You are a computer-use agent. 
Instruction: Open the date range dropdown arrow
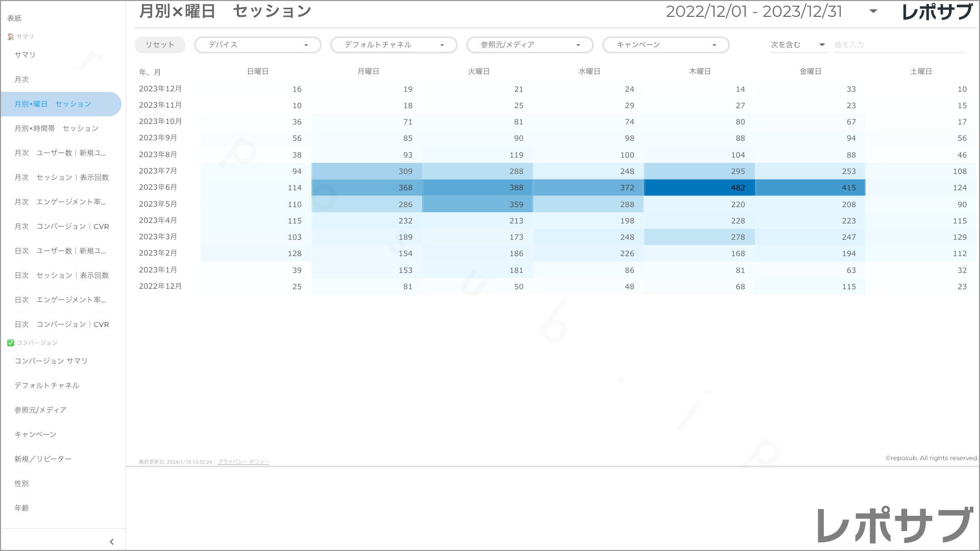tap(873, 11)
